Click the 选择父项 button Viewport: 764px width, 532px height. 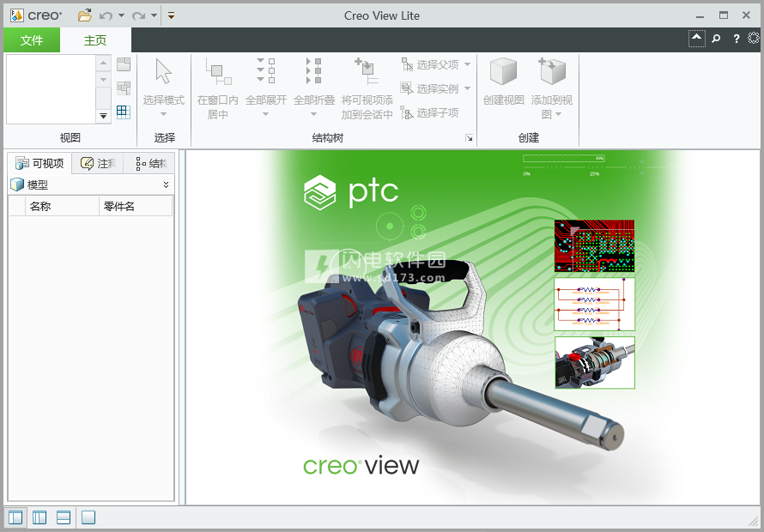pyautogui.click(x=430, y=64)
